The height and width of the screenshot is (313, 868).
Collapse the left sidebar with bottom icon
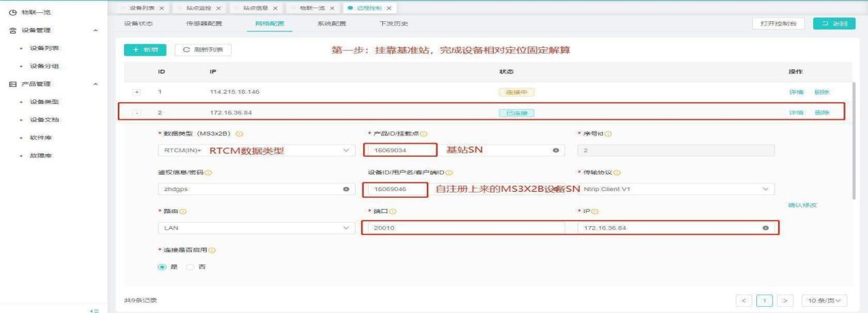click(95, 310)
